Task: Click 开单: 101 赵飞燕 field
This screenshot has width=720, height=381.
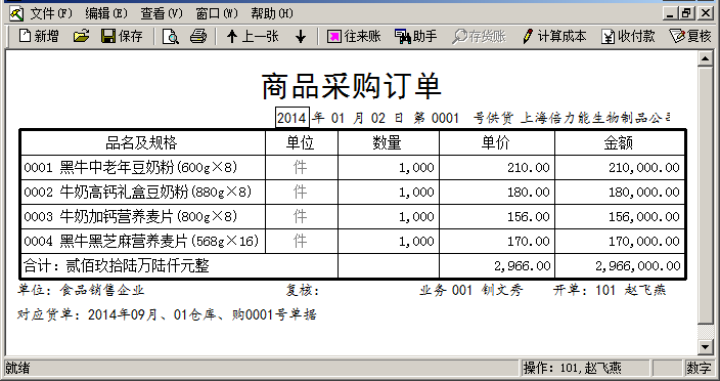Action: pos(609,290)
